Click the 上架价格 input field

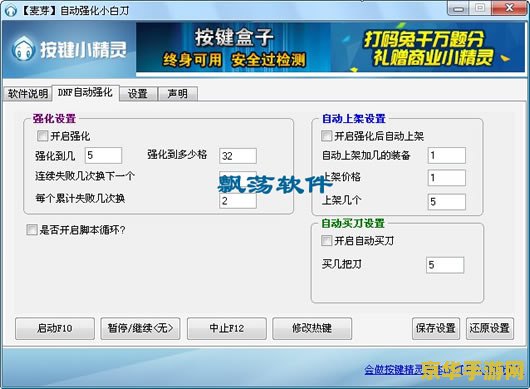click(x=447, y=178)
